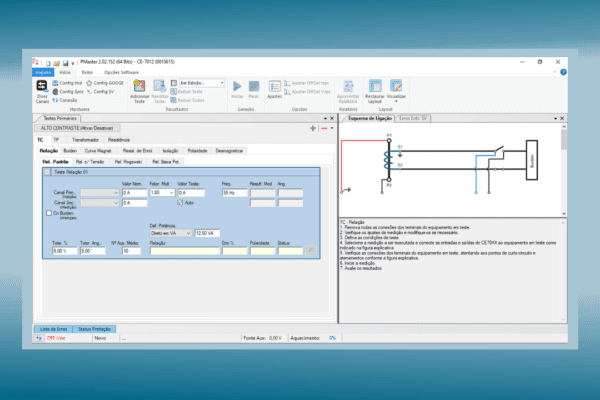The image size is (600, 400).
Task: Switch to Erros Entr. SV tab
Action: 413,118
